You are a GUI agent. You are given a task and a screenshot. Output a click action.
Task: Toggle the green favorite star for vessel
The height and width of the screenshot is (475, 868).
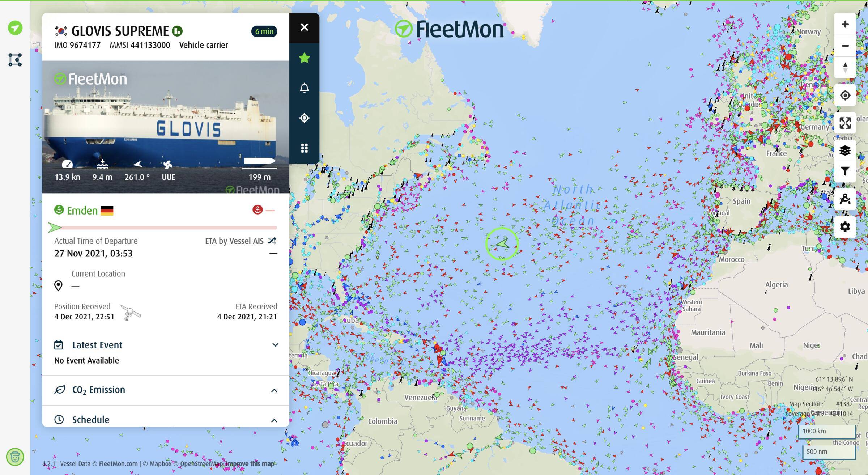304,58
